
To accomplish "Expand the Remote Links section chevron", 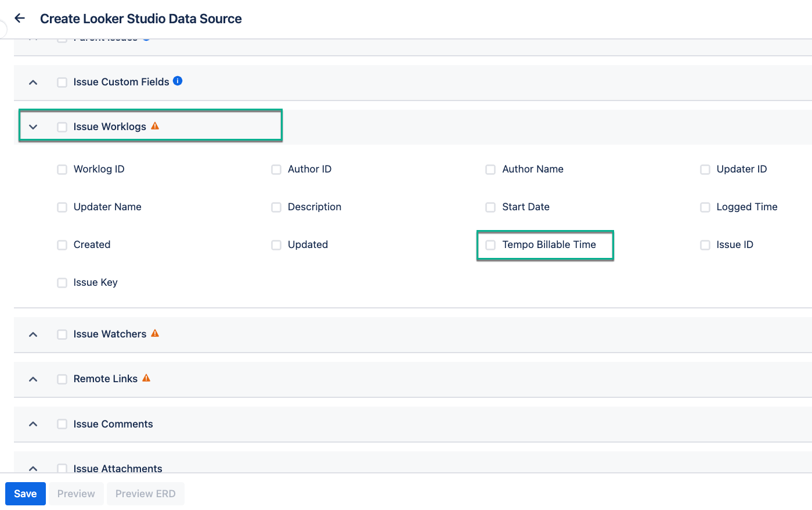I will 33,379.
